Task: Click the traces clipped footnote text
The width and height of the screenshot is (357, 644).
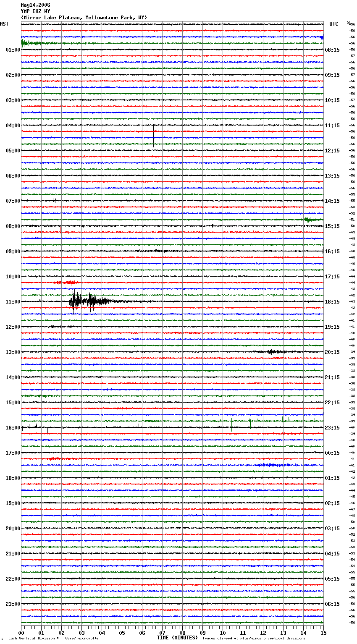Action: [254, 638]
